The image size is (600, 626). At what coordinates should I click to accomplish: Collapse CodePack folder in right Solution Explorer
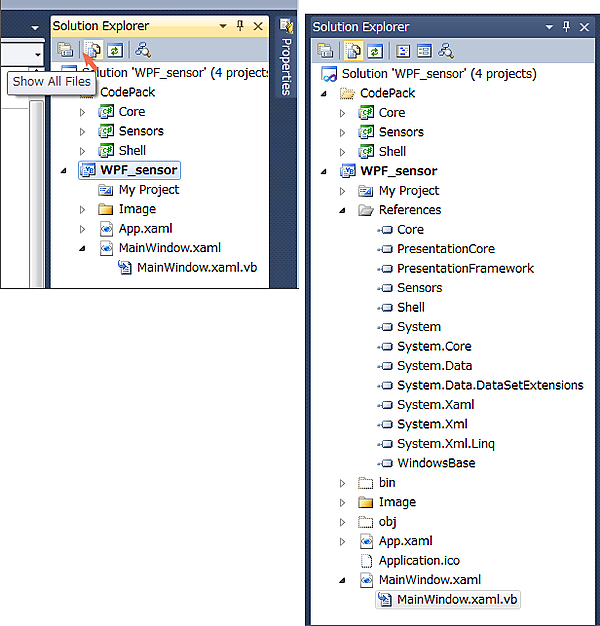(324, 94)
